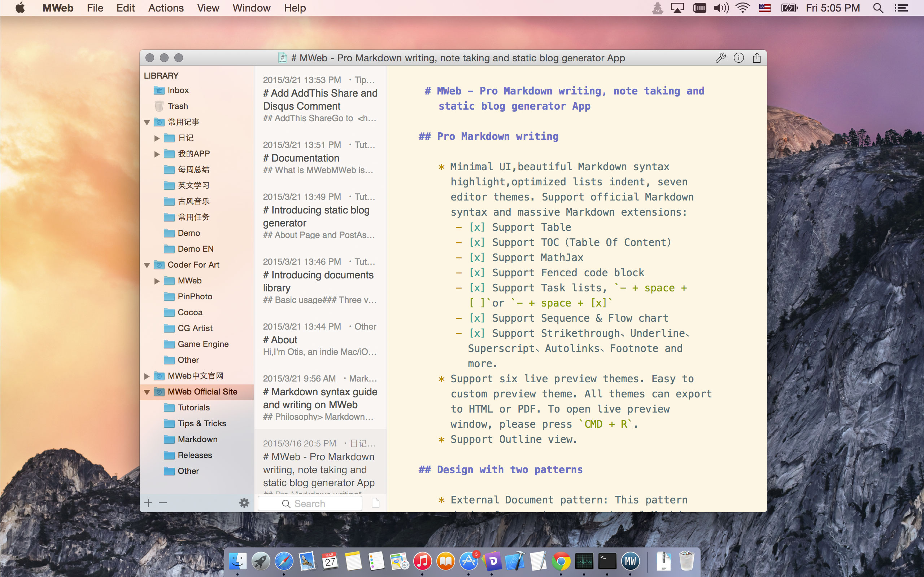Click the share icon in title bar
Image resolution: width=924 pixels, height=577 pixels.
pyautogui.click(x=757, y=58)
